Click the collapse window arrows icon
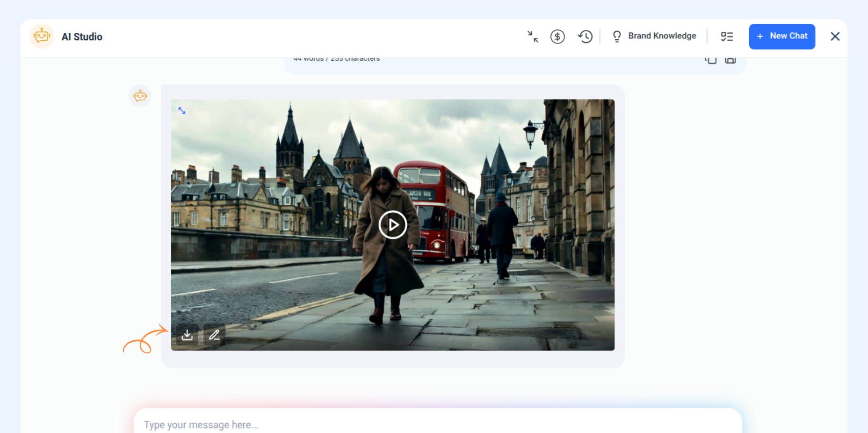The image size is (868, 433). pyautogui.click(x=533, y=36)
